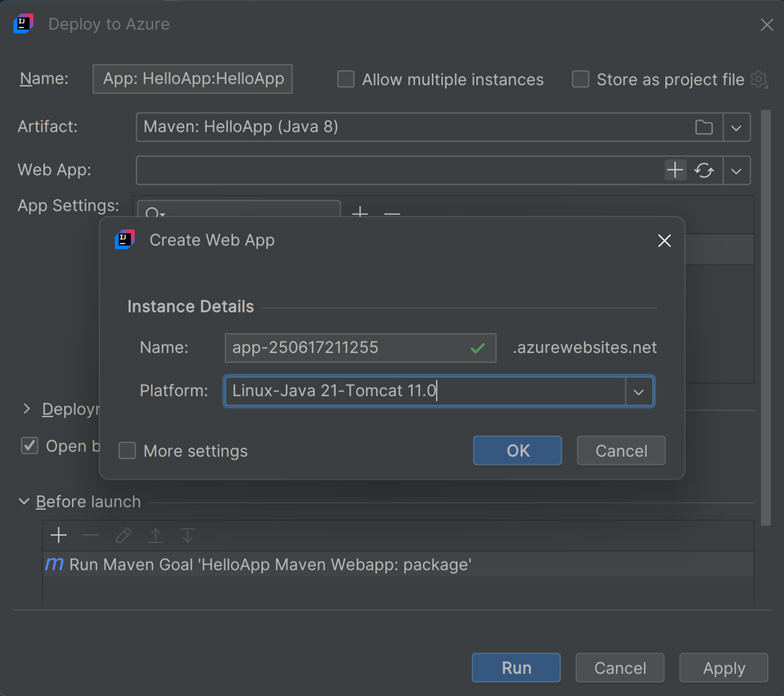Remove an App Setting with minus
This screenshot has height=696, width=784.
click(x=391, y=214)
